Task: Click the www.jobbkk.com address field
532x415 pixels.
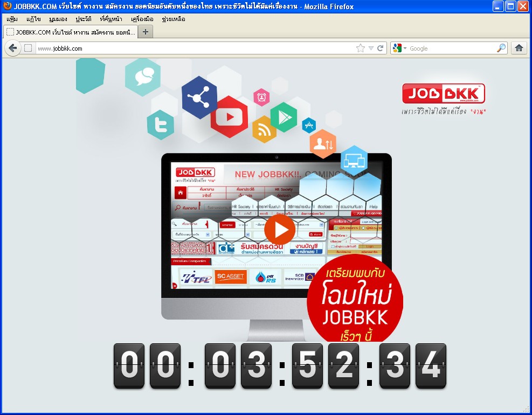Action: [195, 48]
